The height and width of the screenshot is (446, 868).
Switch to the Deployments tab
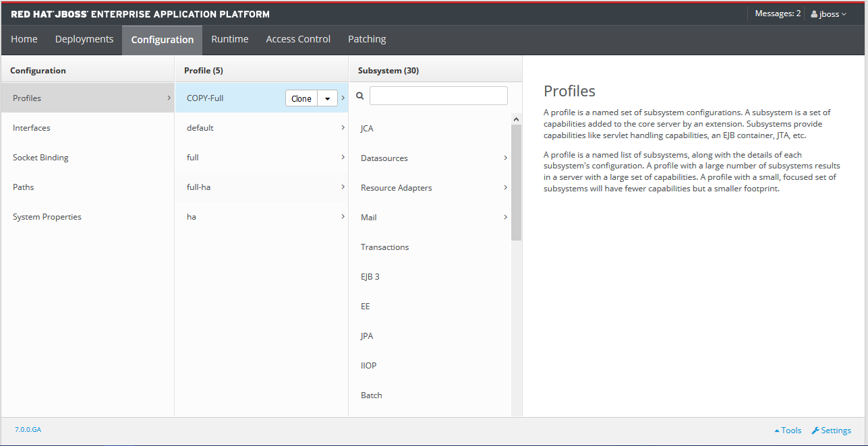point(84,39)
